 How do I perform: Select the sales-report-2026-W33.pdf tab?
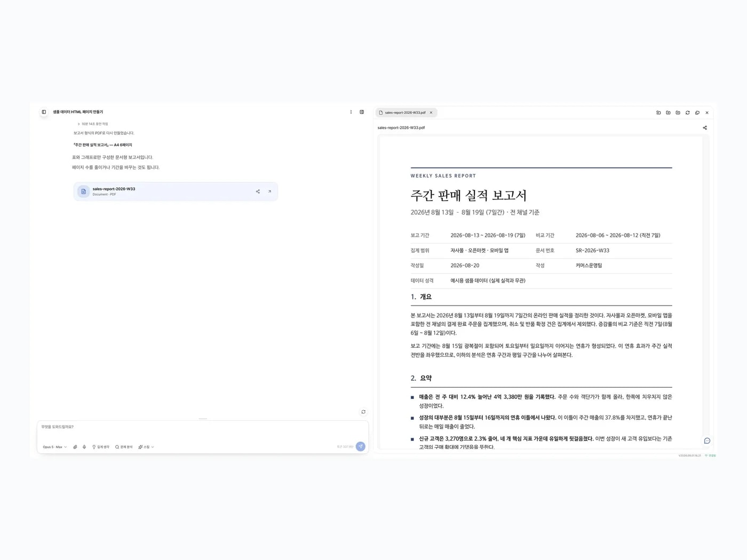(405, 113)
